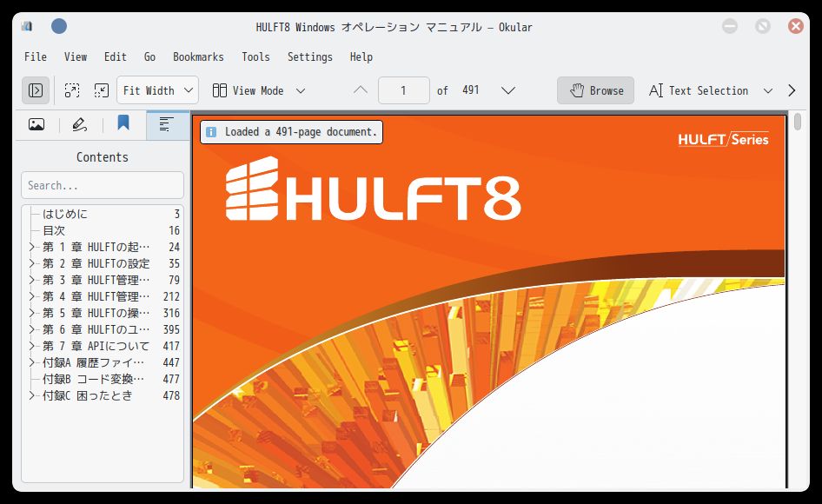
Task: Switch to Bookmarks sidebar tab
Action: click(x=123, y=124)
